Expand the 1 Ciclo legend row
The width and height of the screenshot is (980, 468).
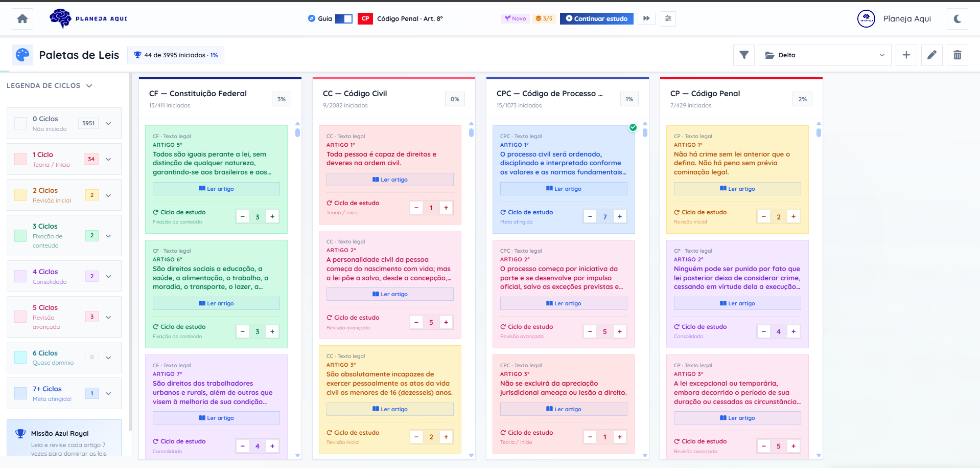(x=108, y=159)
